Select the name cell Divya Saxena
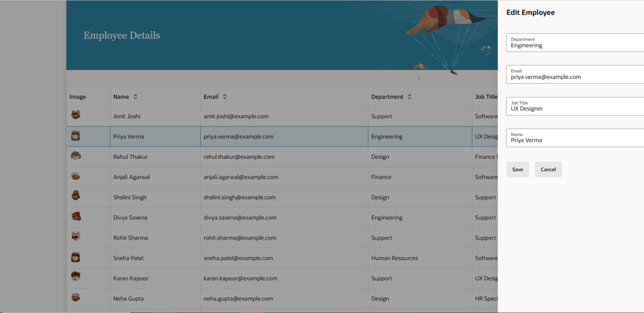Viewport: 644px width, 313px height. pyautogui.click(x=155, y=218)
